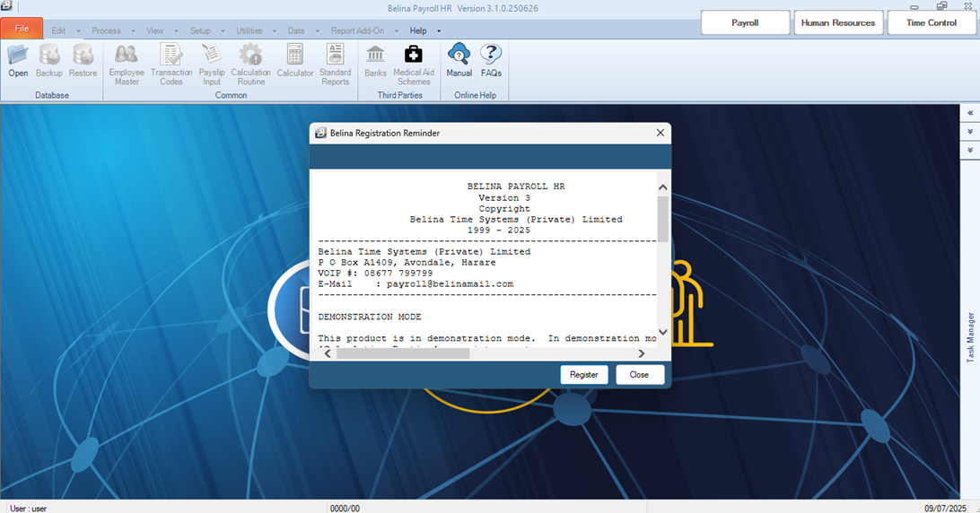Click the 0000/00 period in status bar
This screenshot has height=513, width=980.
(x=345, y=509)
